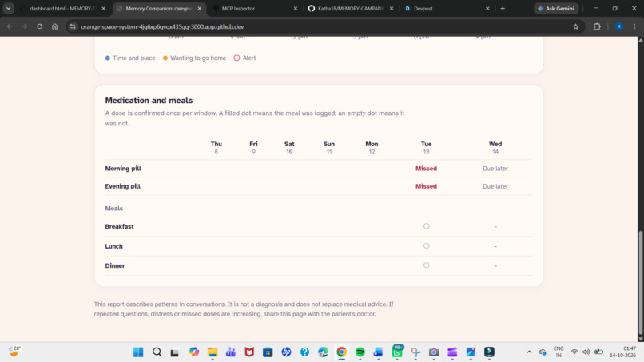The image size is (644, 362).
Task: Click Morning pill Missed on Tue
Action: click(x=427, y=169)
